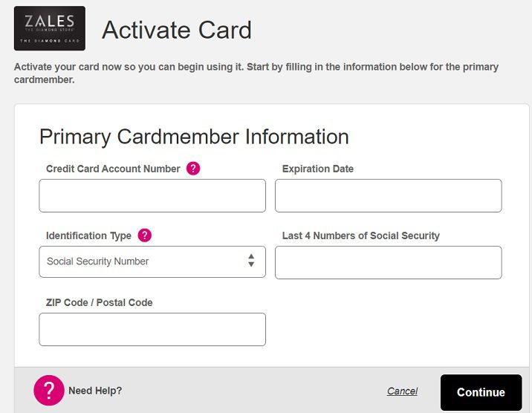Click the ZIP Code / Postal Code field

tap(152, 329)
